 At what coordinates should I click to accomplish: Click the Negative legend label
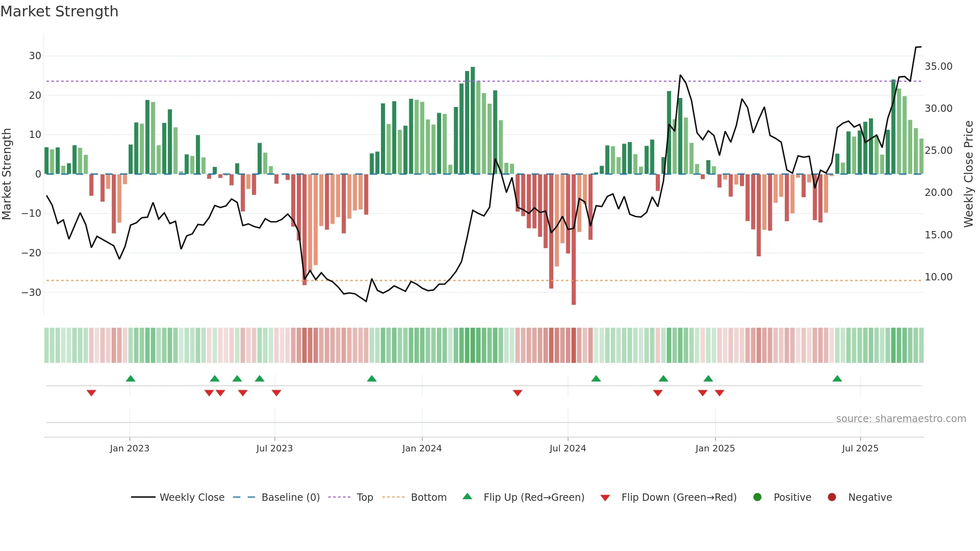point(870,497)
